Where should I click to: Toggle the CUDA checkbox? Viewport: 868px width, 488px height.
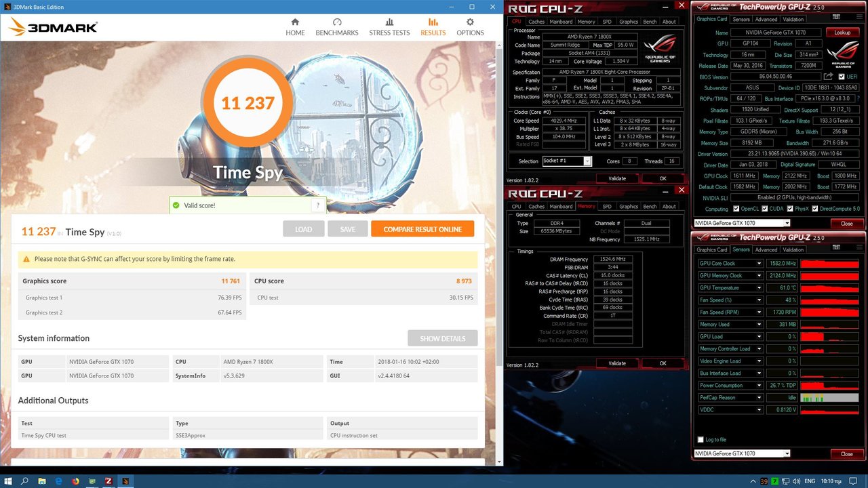tap(765, 209)
